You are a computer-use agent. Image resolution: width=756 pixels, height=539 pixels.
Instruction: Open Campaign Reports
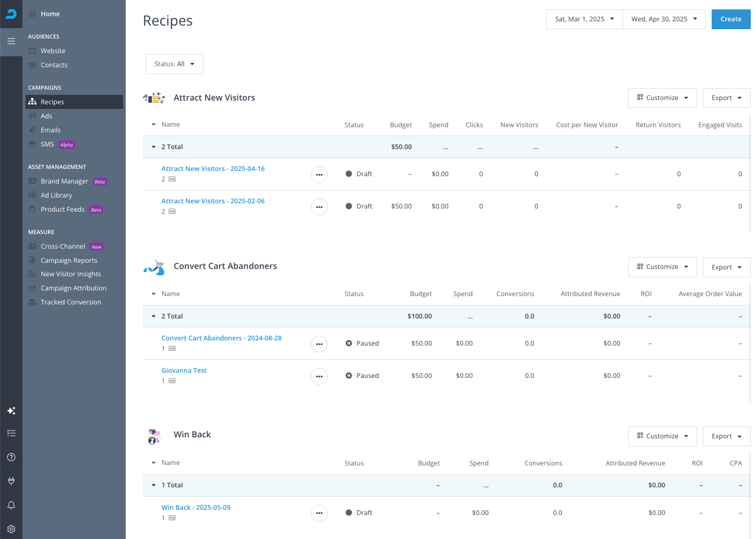(x=69, y=261)
